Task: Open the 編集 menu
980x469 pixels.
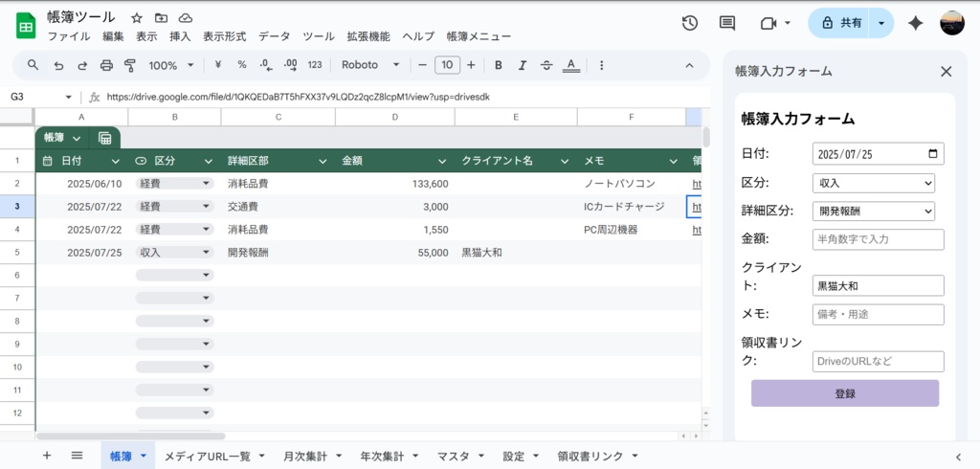Action: (x=113, y=36)
